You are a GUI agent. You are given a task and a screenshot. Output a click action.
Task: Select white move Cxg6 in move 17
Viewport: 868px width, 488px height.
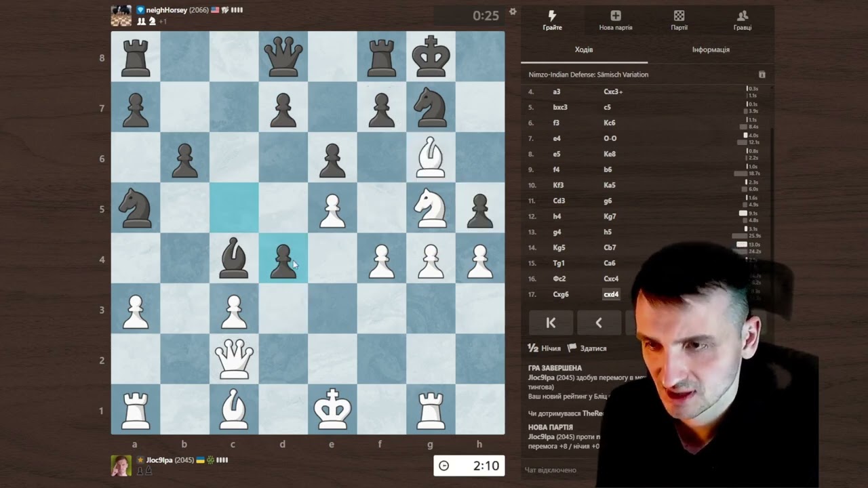[x=561, y=294]
